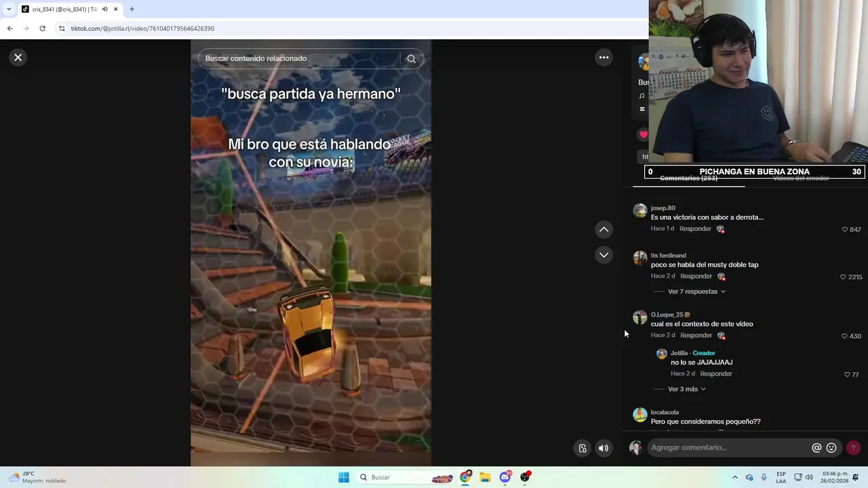Screen dimensions: 868x488
Task: Mute the video with speaker icon
Action: click(604, 448)
